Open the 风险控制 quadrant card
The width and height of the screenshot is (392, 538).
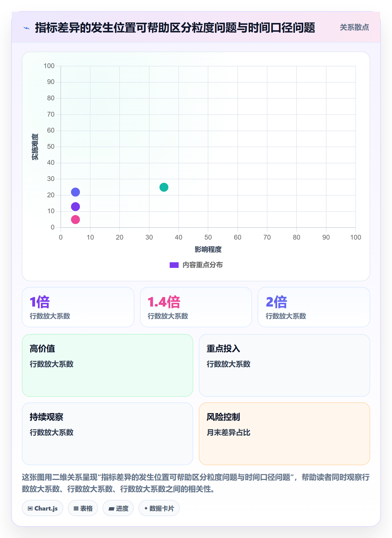click(x=284, y=434)
